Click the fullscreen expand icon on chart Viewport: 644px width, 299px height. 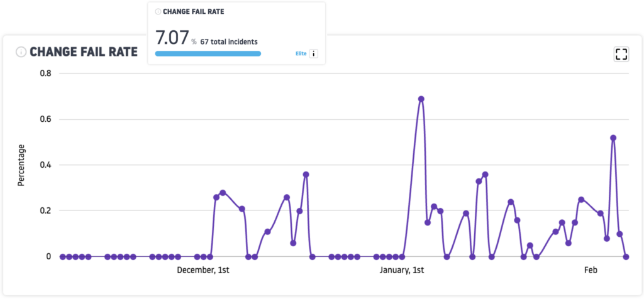click(621, 54)
